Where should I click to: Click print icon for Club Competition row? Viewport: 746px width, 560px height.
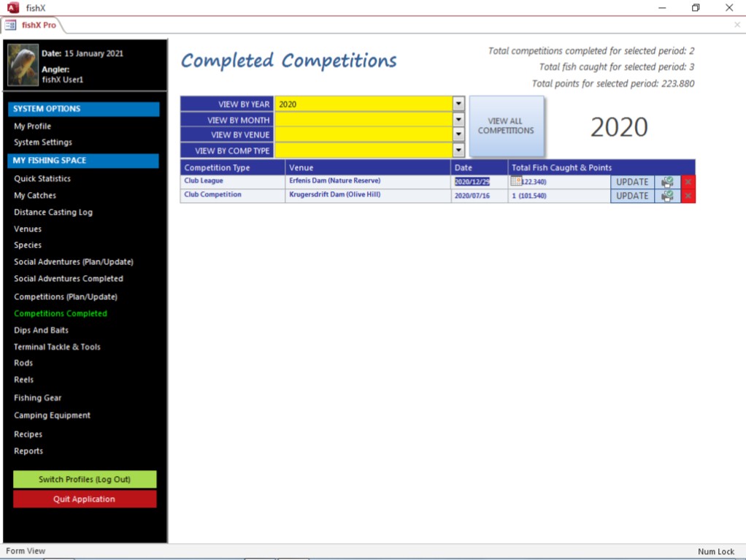click(667, 196)
